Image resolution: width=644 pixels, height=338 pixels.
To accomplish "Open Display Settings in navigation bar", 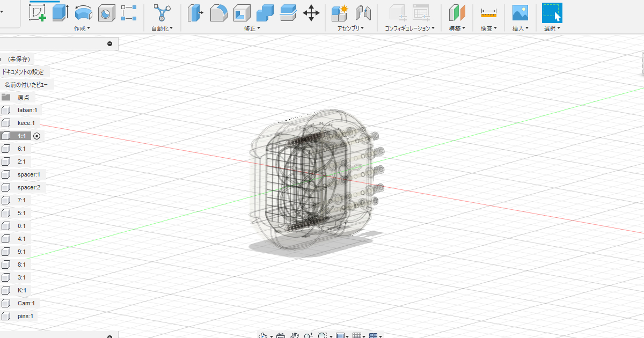I will 340,336.
